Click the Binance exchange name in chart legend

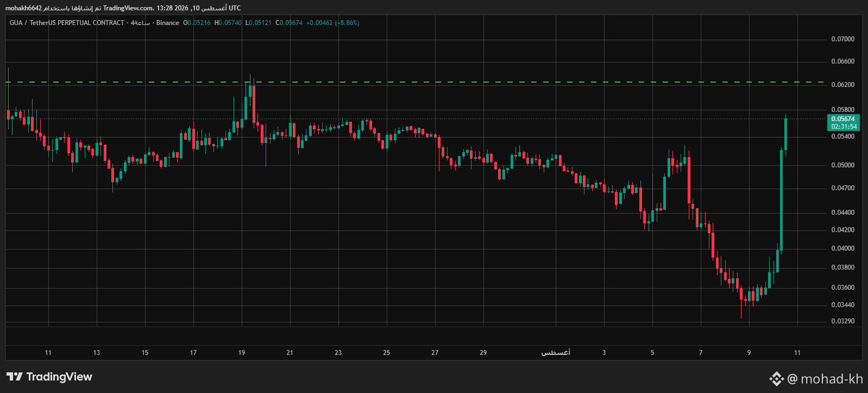click(x=167, y=23)
